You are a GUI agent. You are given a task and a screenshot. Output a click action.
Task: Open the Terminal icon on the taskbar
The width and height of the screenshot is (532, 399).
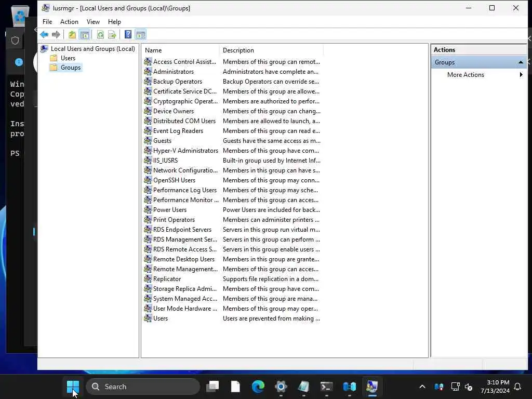pyautogui.click(x=326, y=387)
